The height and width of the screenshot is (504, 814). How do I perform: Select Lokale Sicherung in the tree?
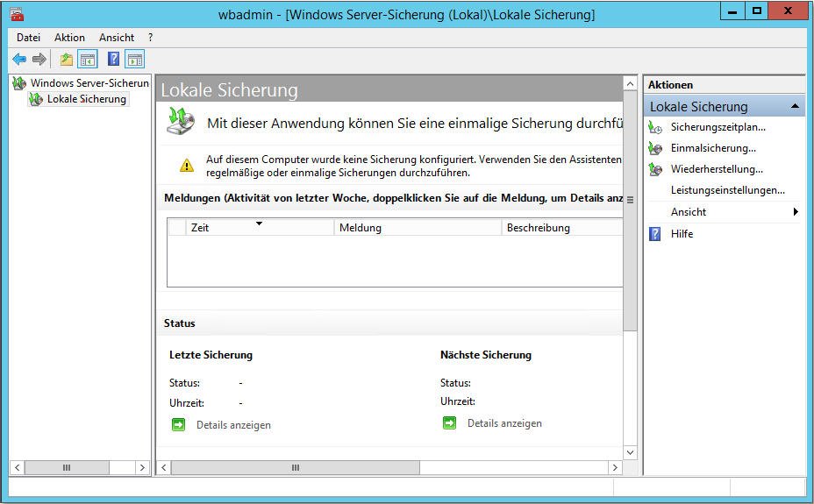coord(87,99)
